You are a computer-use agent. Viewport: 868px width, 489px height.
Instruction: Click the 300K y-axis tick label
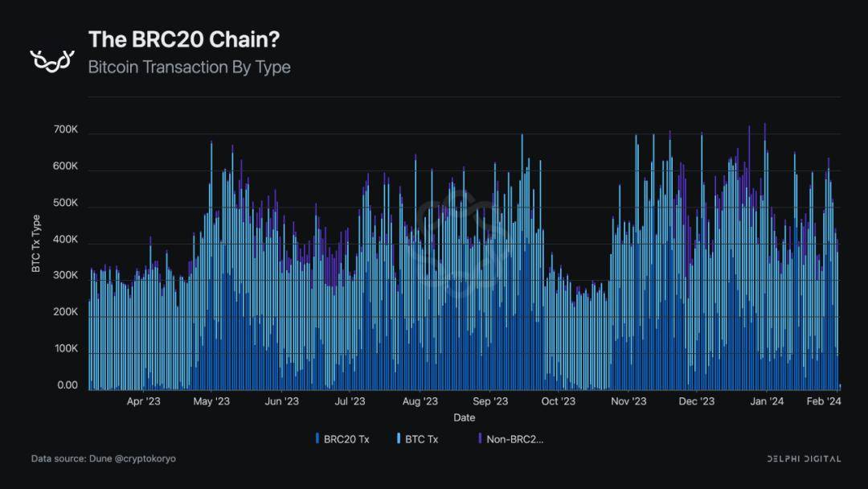pos(66,275)
